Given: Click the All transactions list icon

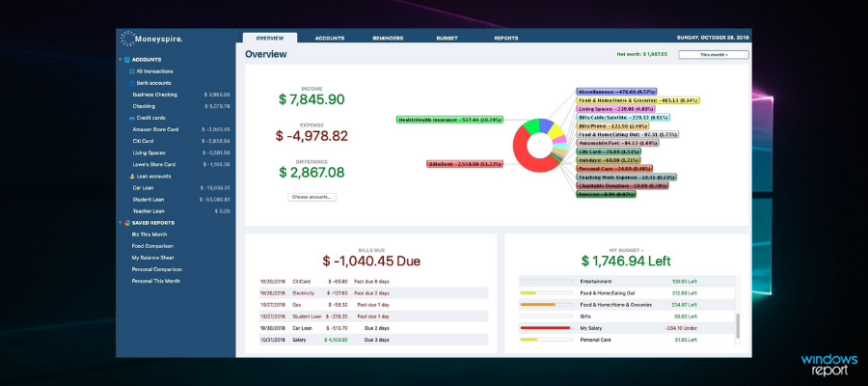Looking at the screenshot, I should click(x=132, y=71).
